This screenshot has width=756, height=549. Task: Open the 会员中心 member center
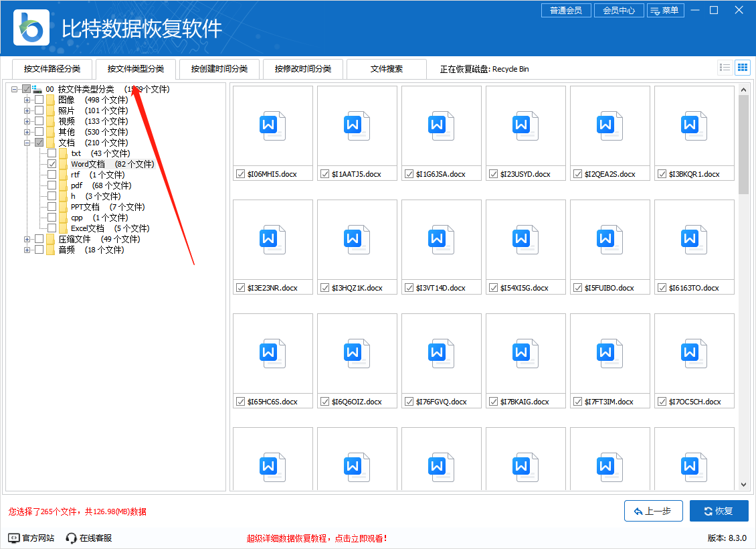click(619, 10)
